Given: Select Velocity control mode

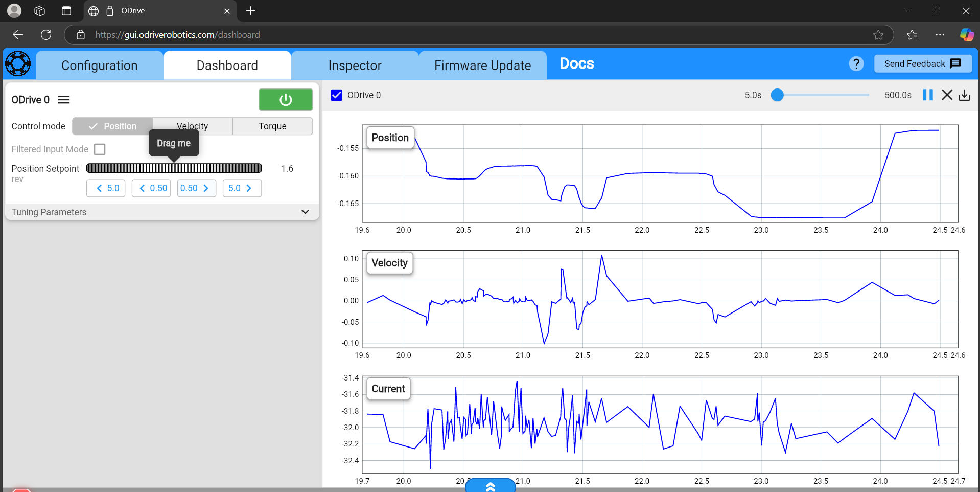Looking at the screenshot, I should tap(193, 126).
